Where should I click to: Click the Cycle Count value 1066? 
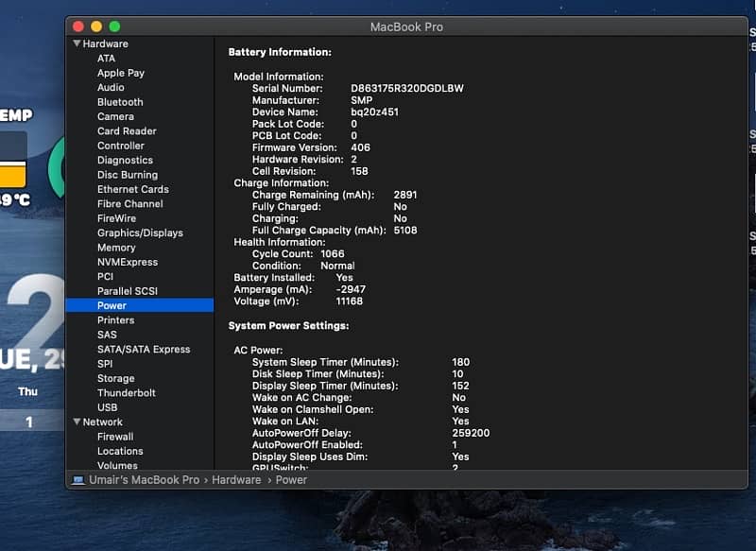[333, 253]
